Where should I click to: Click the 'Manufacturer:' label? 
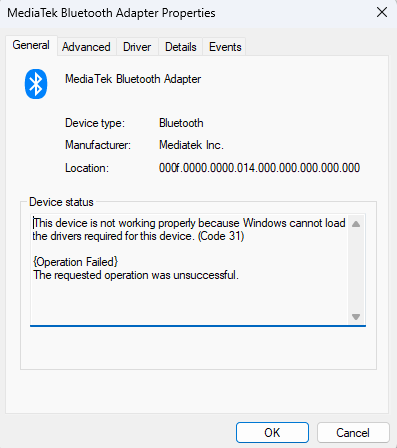coord(98,145)
